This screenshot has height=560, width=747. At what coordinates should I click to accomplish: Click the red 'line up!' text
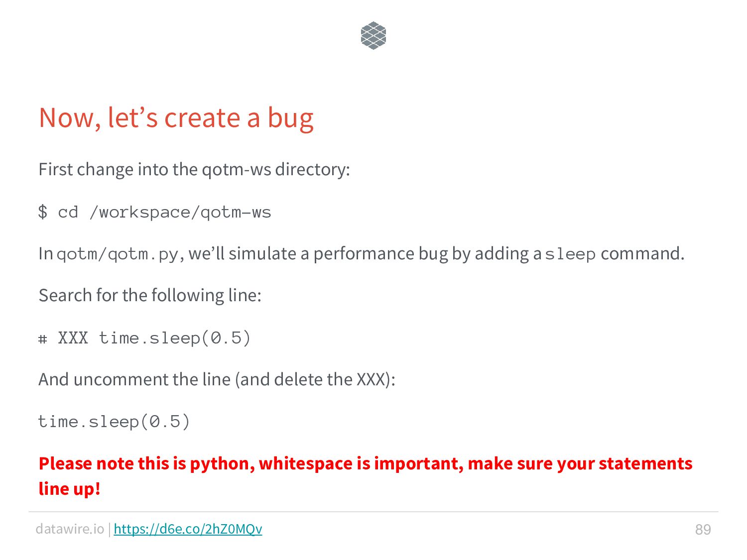70,489
